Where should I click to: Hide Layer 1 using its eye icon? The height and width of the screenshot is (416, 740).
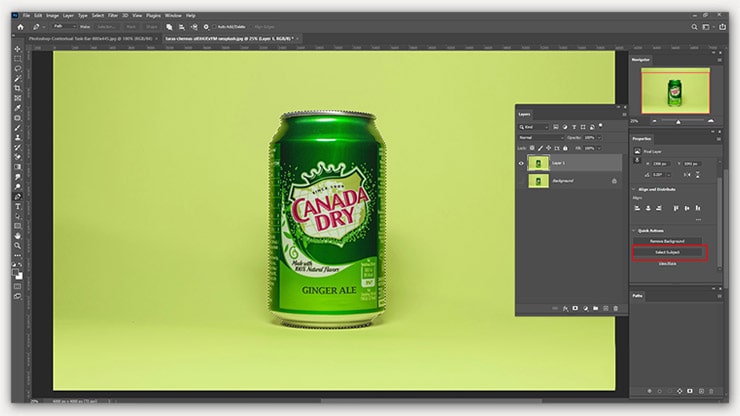(523, 162)
